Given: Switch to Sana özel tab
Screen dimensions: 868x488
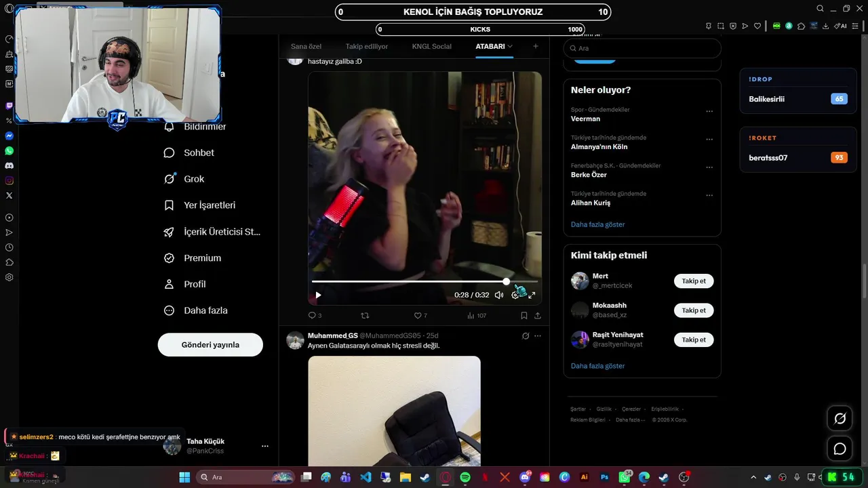Looking at the screenshot, I should tap(306, 46).
